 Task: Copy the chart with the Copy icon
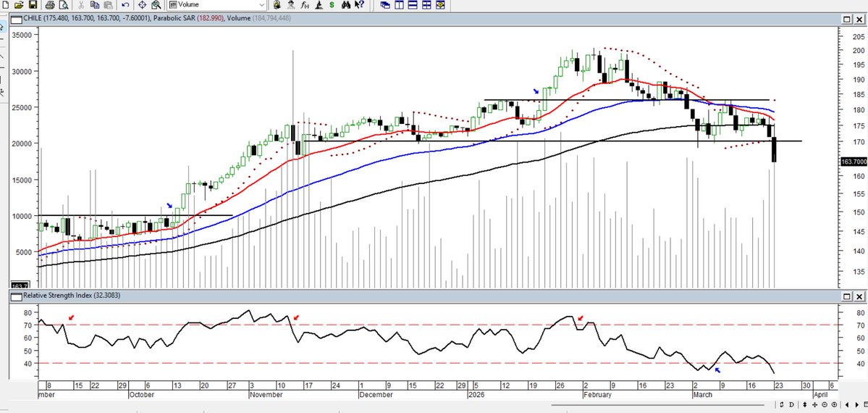(x=95, y=5)
